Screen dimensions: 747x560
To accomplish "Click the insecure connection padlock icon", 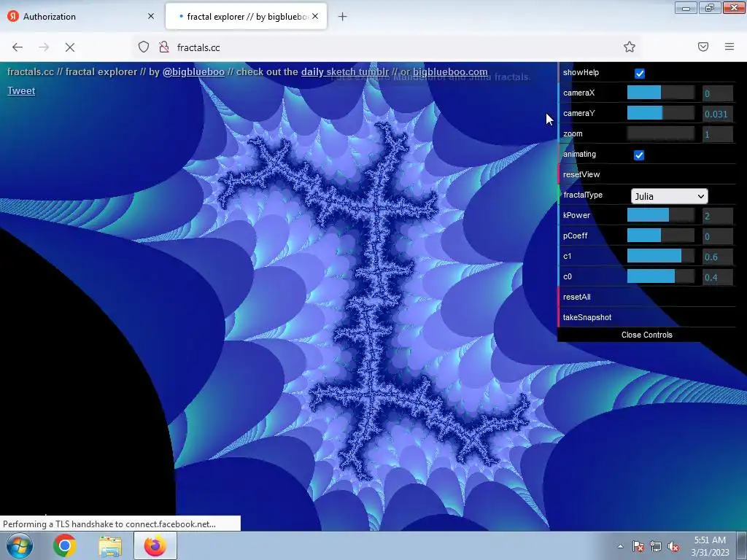I will pos(164,47).
